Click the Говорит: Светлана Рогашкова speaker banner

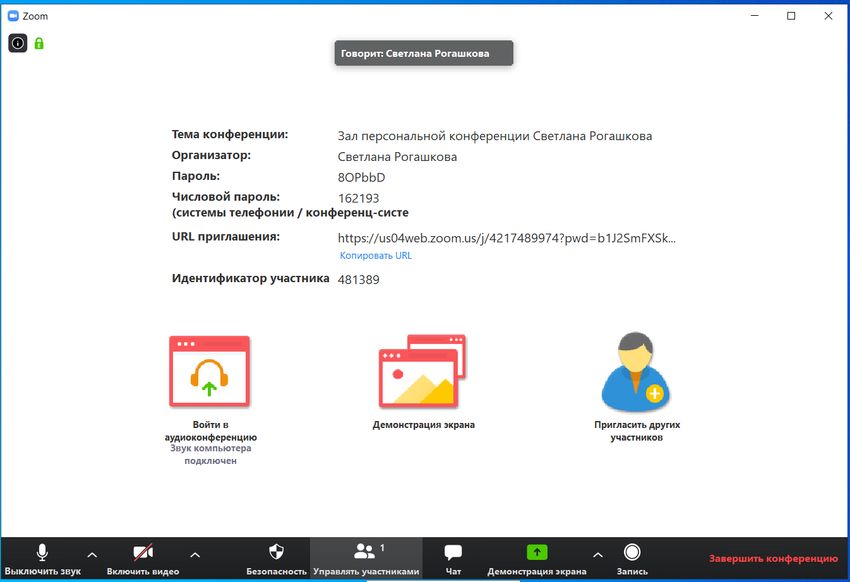click(x=424, y=54)
